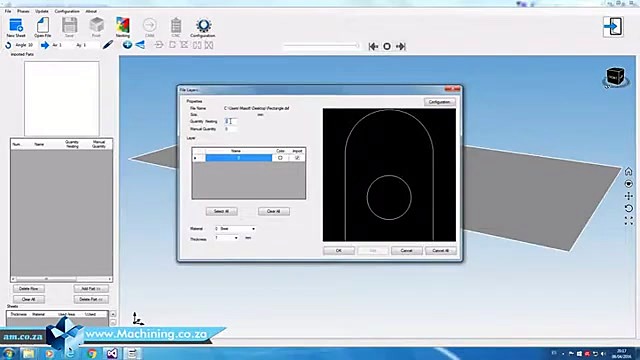The image size is (640, 360).
Task: Click the first grayed bracket alignment icon
Action: [x=172, y=45]
